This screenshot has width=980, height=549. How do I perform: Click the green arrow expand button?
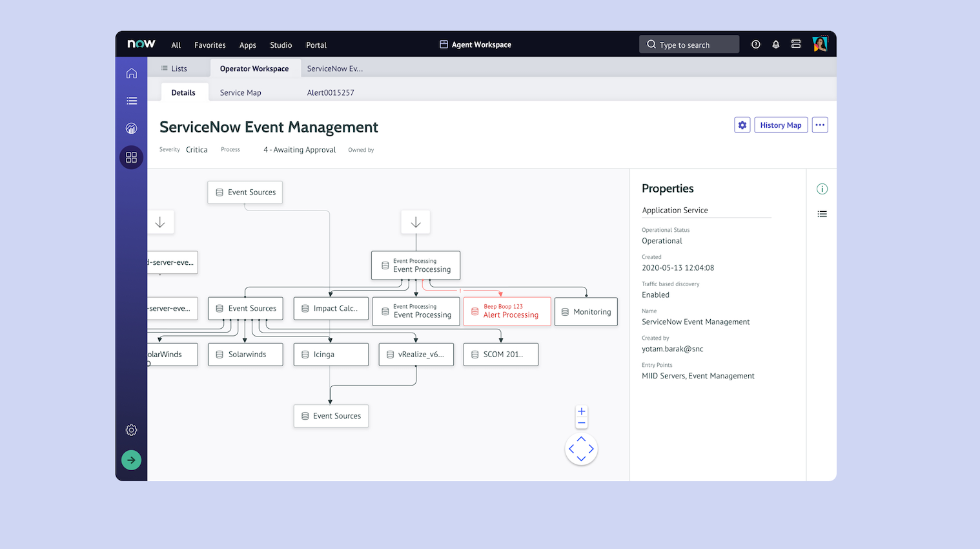pos(132,460)
